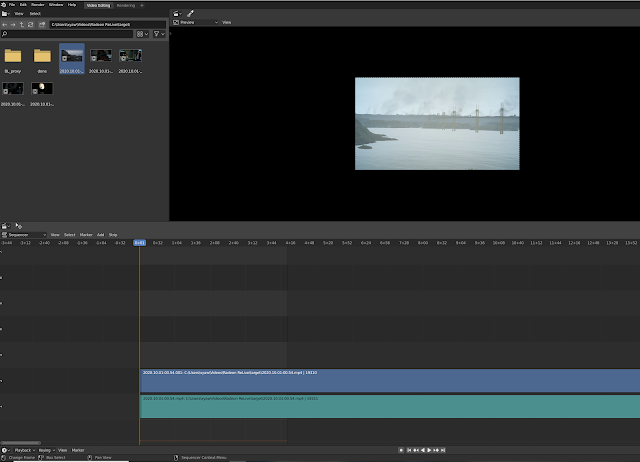
Task: Play animation in reverse
Action: [422, 450]
